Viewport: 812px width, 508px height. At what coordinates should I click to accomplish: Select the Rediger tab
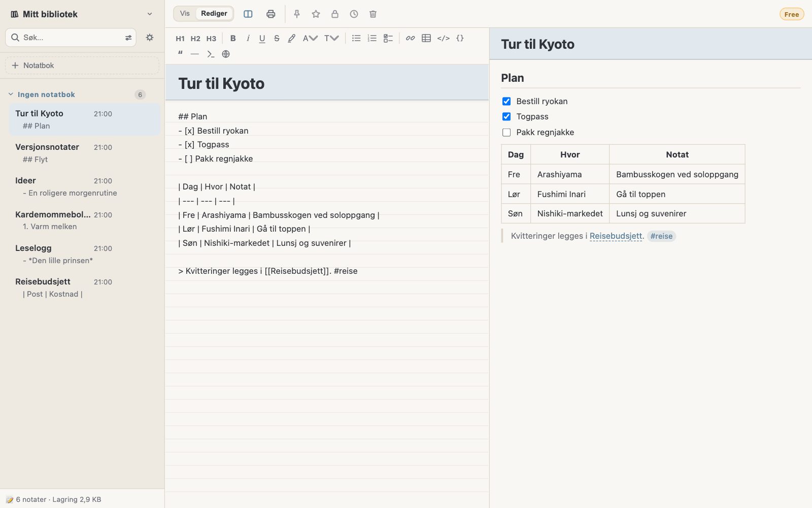tap(214, 14)
